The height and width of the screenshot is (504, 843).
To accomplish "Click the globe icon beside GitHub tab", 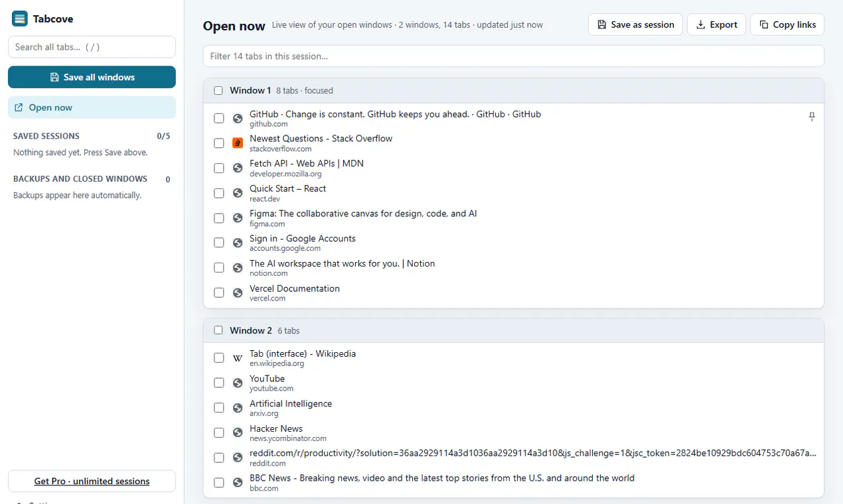I will point(238,119).
